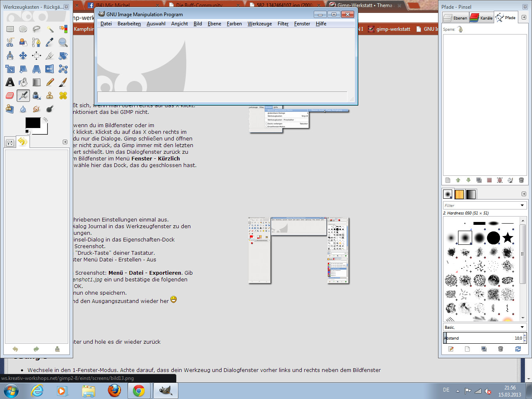Activate the Smudge finger tool
This screenshot has width=532, height=399.
point(37,109)
